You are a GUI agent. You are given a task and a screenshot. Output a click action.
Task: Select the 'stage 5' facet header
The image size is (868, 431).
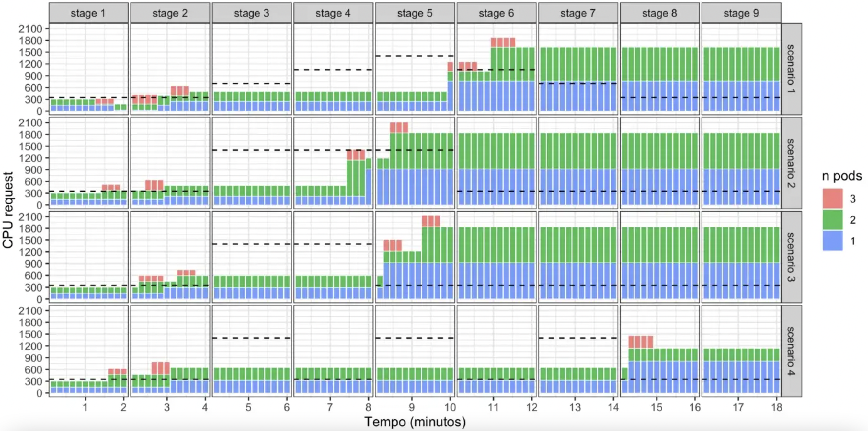415,13
